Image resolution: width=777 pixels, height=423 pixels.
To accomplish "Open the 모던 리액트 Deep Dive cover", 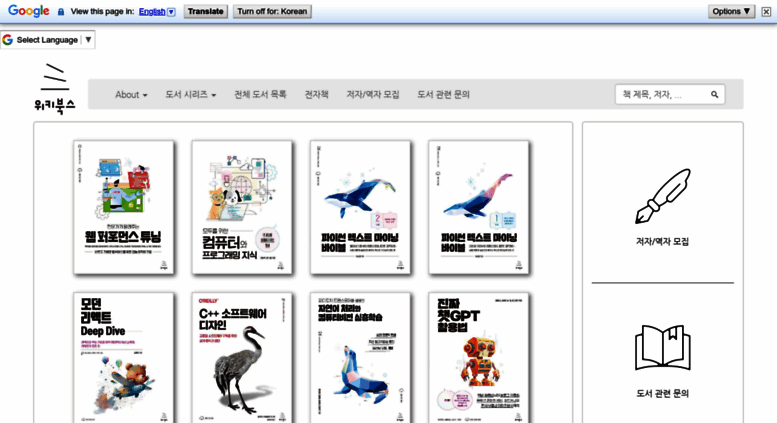I will 123,358.
